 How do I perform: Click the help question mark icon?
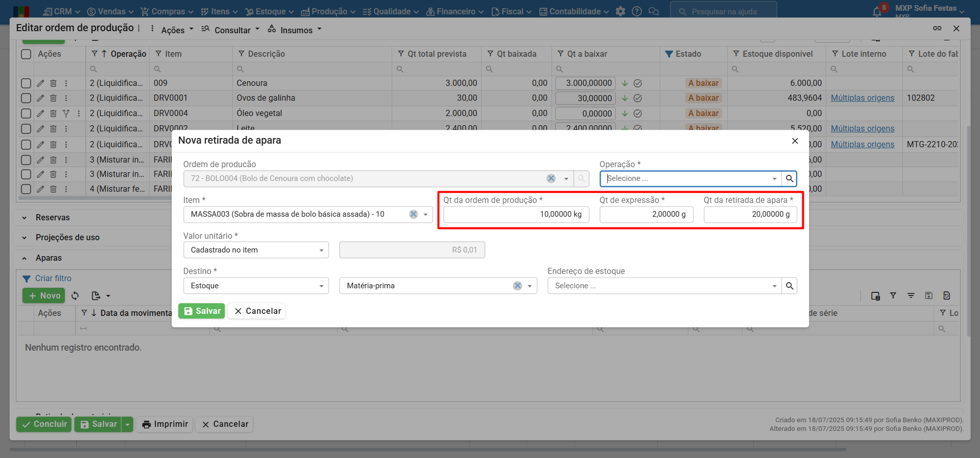point(637,11)
